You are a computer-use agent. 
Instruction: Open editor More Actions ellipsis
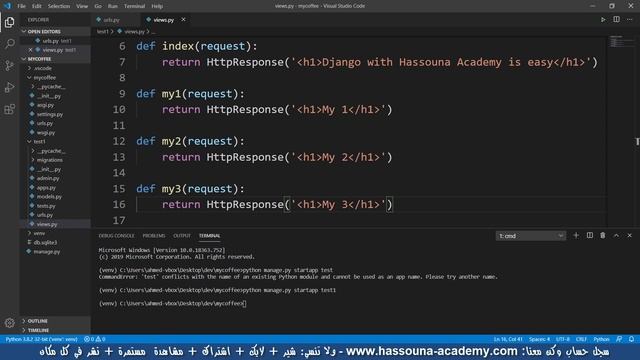(x=630, y=20)
